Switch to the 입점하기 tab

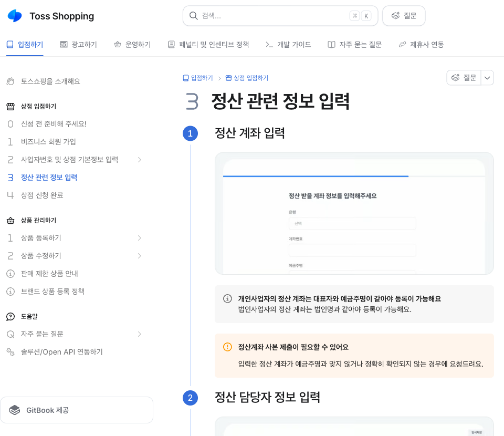(x=25, y=45)
